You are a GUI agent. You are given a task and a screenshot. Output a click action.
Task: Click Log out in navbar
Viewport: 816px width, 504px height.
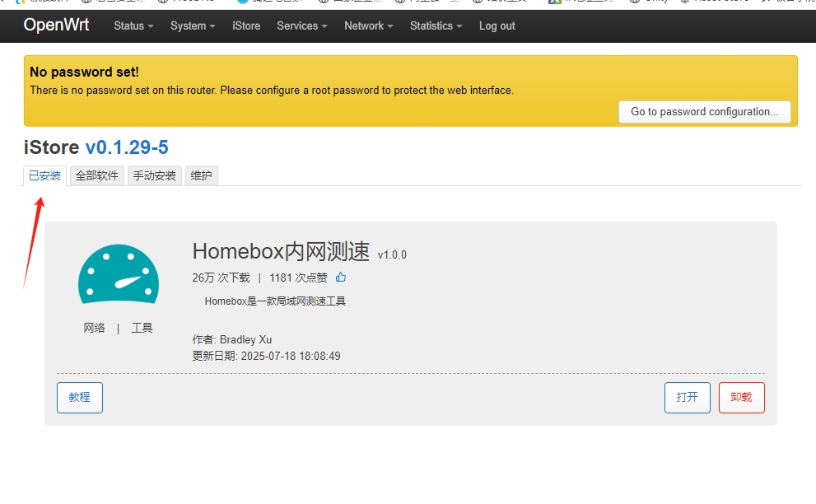(x=497, y=26)
